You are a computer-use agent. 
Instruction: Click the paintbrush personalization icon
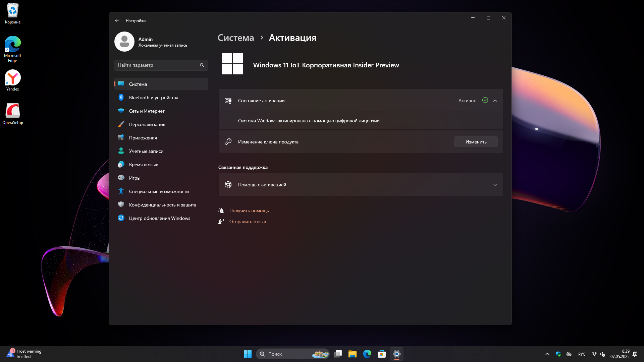point(121,124)
